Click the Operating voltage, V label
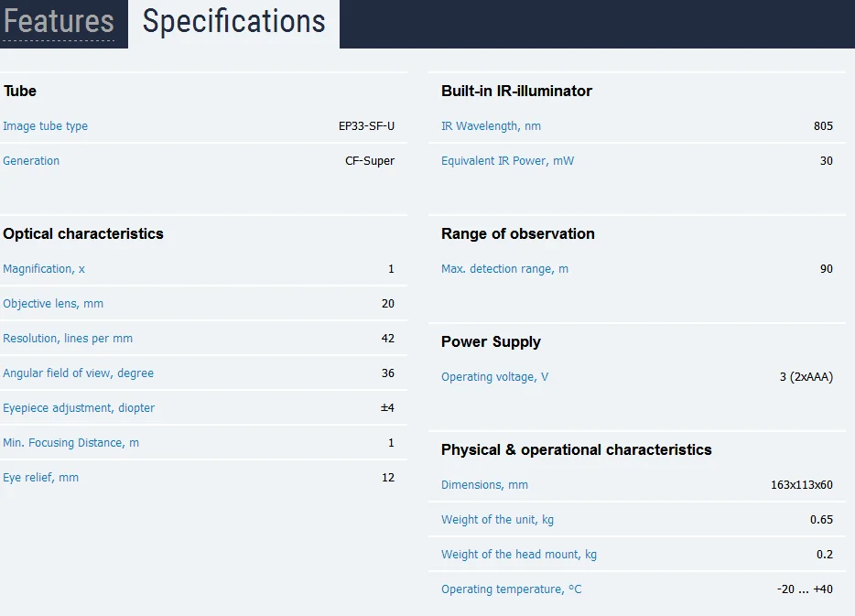The width and height of the screenshot is (855, 616). coord(494,377)
